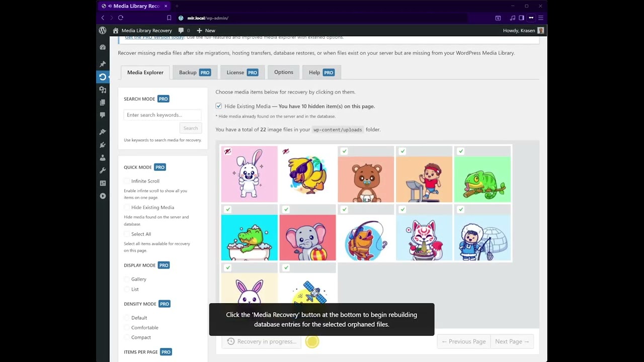644x362 pixels.
Task: Select the igloo eskimo thumbnail
Action: click(x=482, y=233)
